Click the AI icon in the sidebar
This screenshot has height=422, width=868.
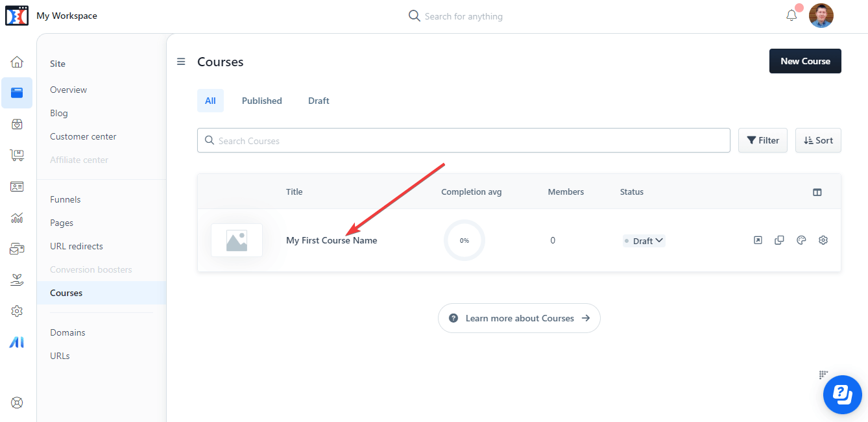(x=17, y=341)
